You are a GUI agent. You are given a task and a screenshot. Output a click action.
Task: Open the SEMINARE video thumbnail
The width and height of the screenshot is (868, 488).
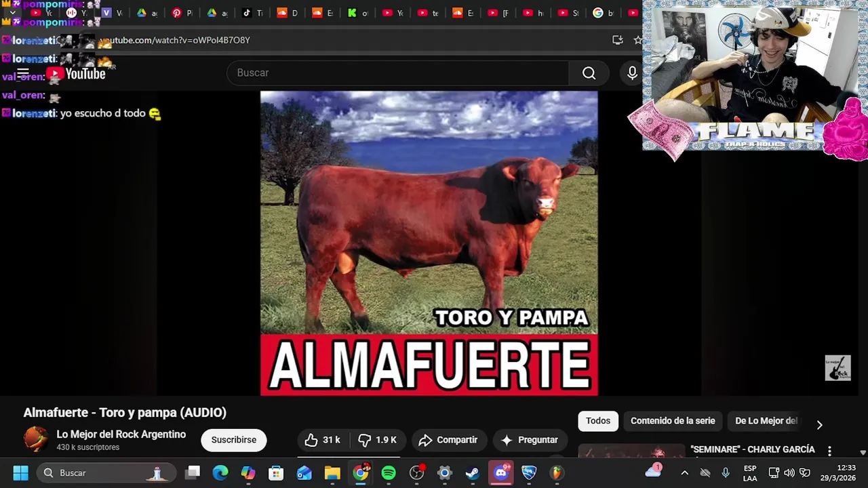click(631, 451)
